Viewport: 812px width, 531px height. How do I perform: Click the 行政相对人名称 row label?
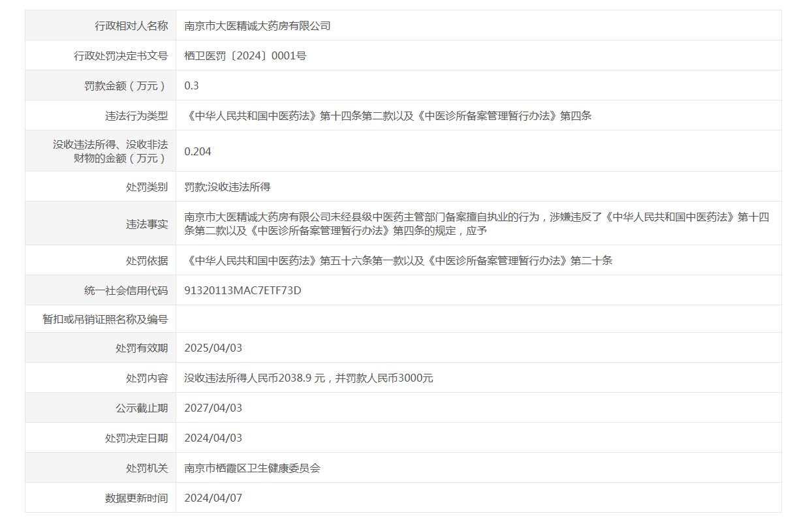[131, 26]
